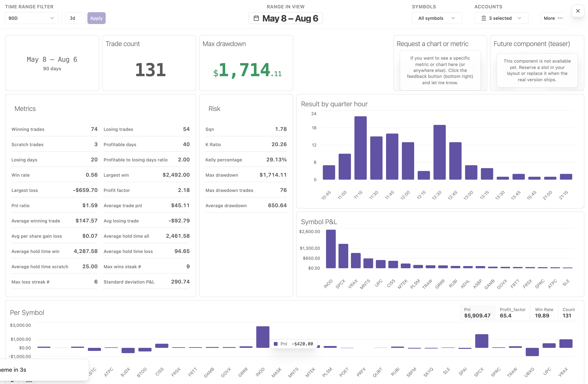Click the Apply button
588x384 pixels.
pos(96,18)
